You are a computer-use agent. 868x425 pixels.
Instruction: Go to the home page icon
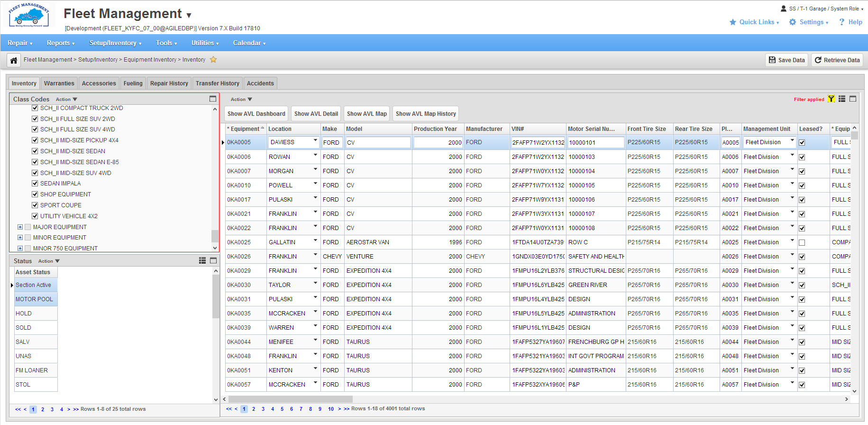(x=14, y=60)
